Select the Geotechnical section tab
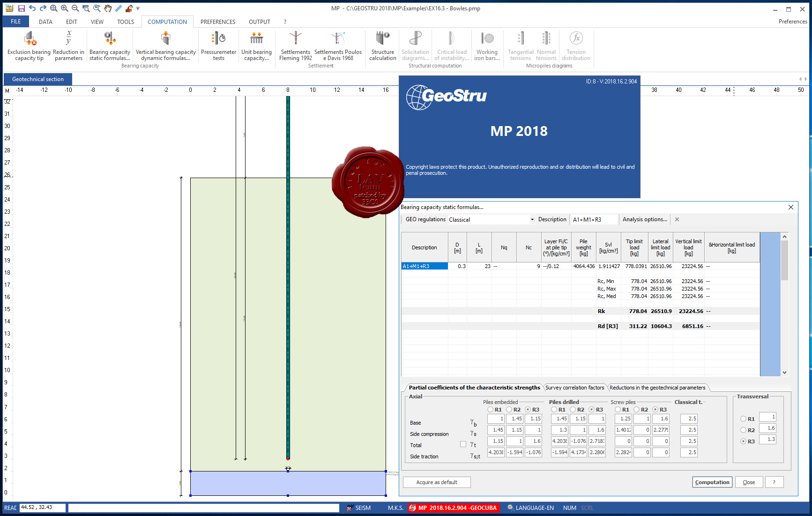The image size is (812, 516). pyautogui.click(x=38, y=79)
